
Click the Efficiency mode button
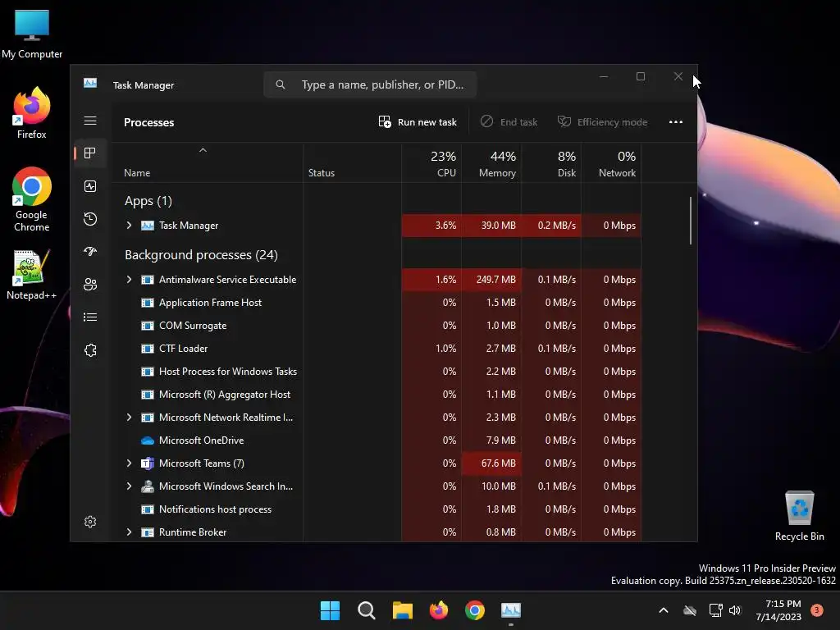(603, 122)
